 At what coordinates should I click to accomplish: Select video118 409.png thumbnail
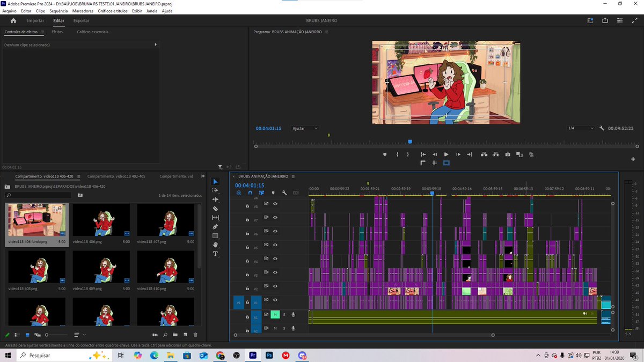(101, 267)
